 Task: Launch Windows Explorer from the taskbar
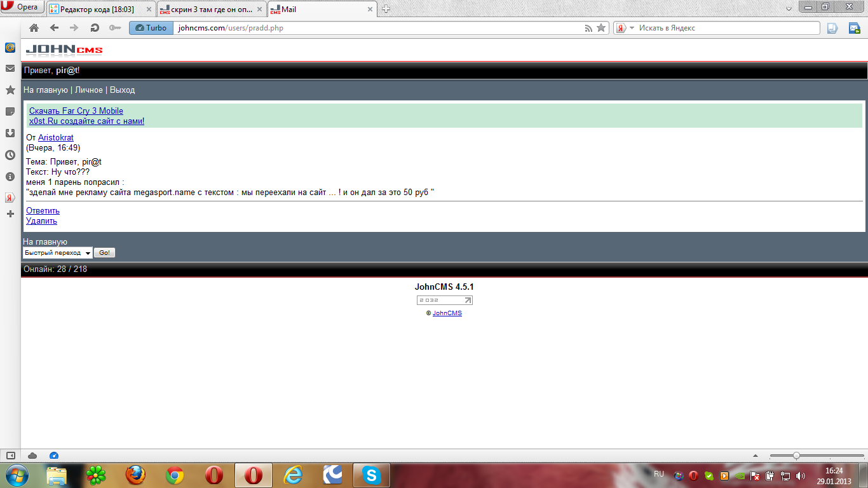[57, 475]
